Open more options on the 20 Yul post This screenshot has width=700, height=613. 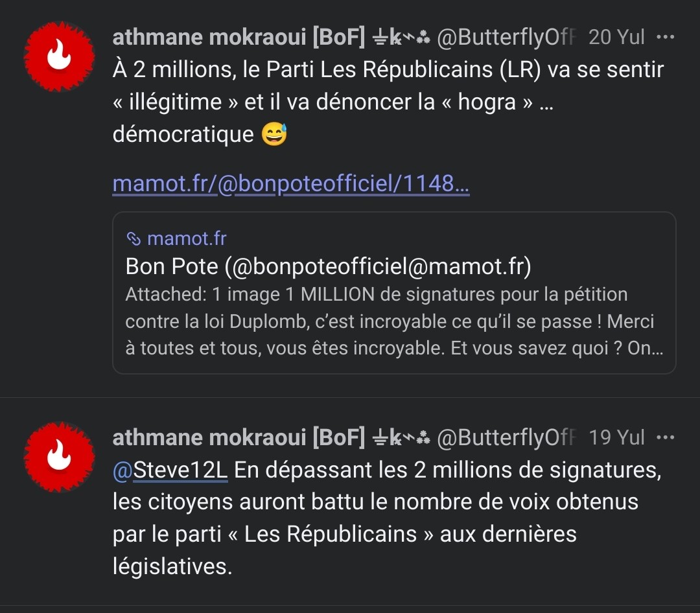point(666,37)
